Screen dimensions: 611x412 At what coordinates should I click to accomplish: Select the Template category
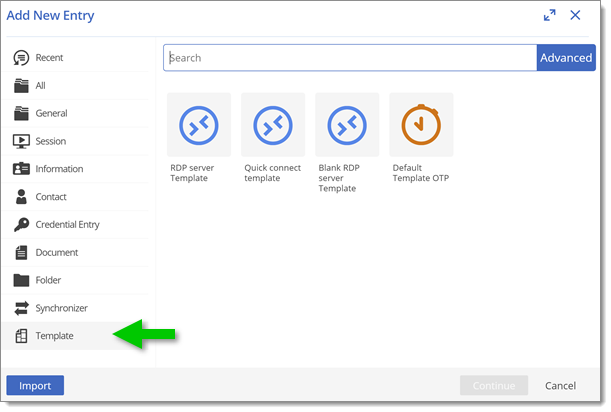[77, 336]
